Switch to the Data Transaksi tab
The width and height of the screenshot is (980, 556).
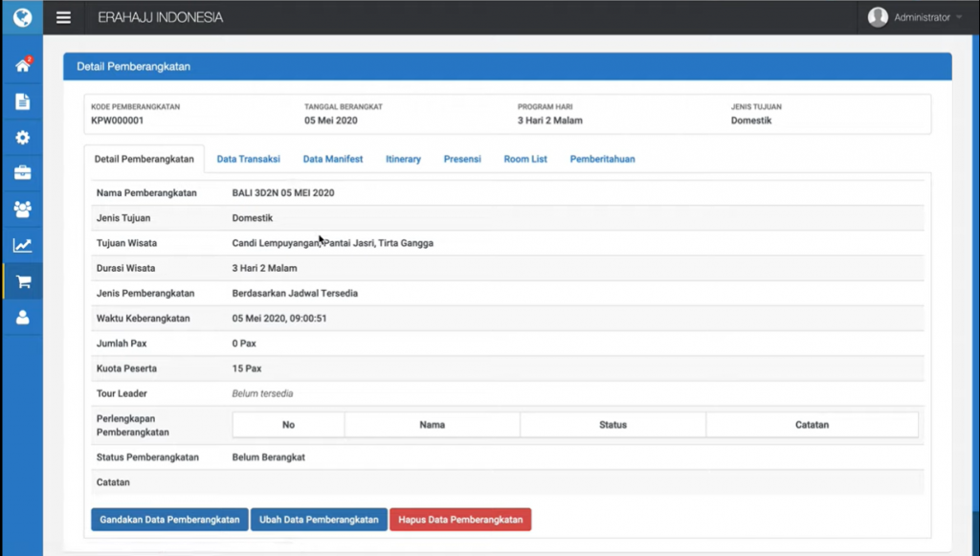point(248,159)
